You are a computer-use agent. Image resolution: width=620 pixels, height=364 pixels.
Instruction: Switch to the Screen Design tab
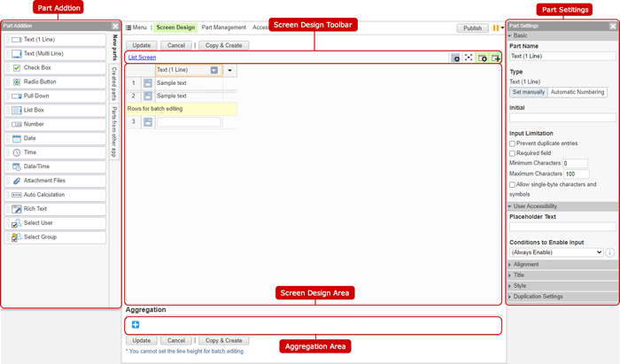tap(175, 27)
